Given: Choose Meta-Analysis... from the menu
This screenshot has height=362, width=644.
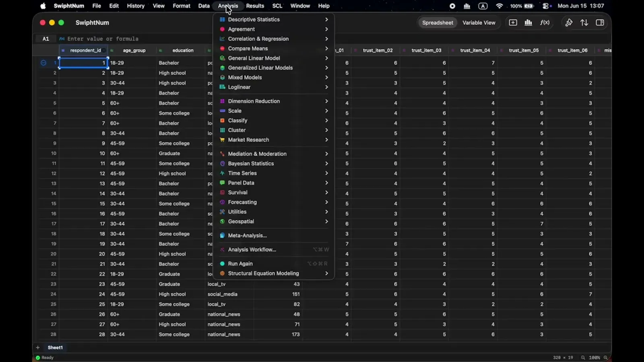Looking at the screenshot, I should pos(274,235).
